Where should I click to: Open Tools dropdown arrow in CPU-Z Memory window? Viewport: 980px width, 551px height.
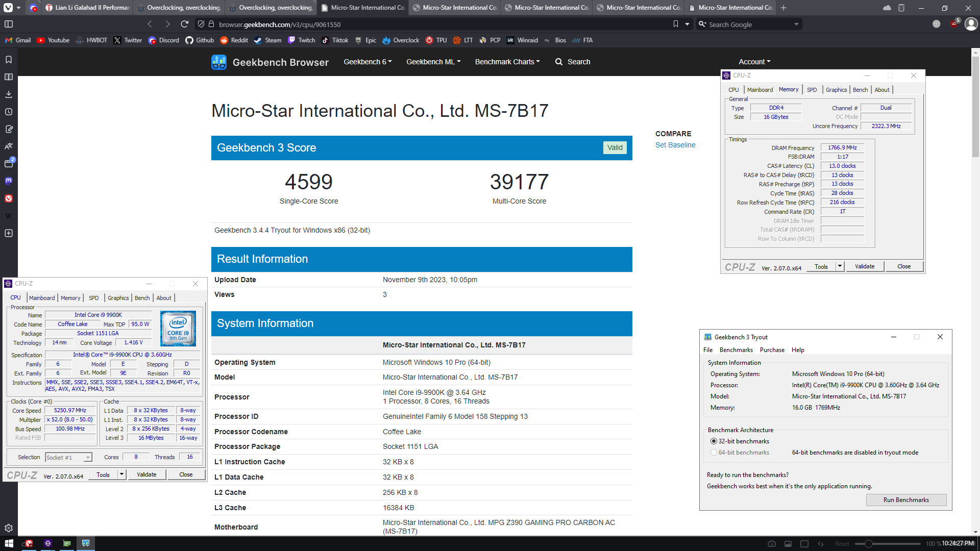tap(840, 266)
